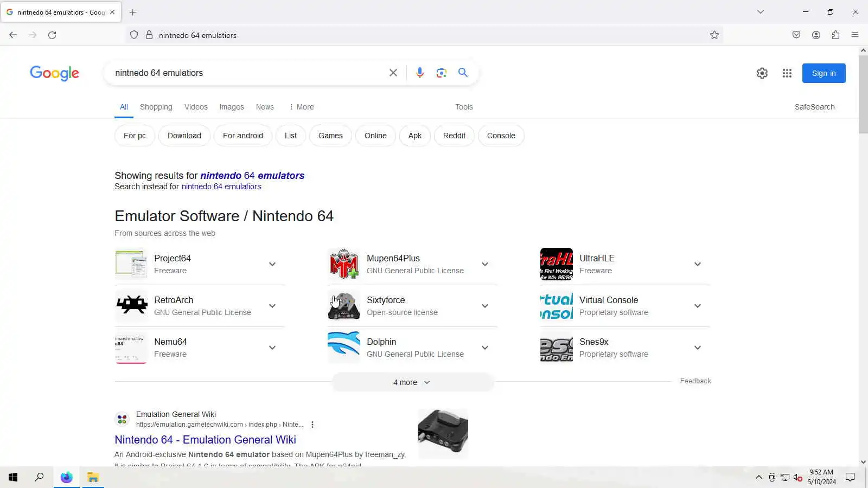This screenshot has width=868, height=488.
Task: Open search Tools
Action: pos(464,107)
